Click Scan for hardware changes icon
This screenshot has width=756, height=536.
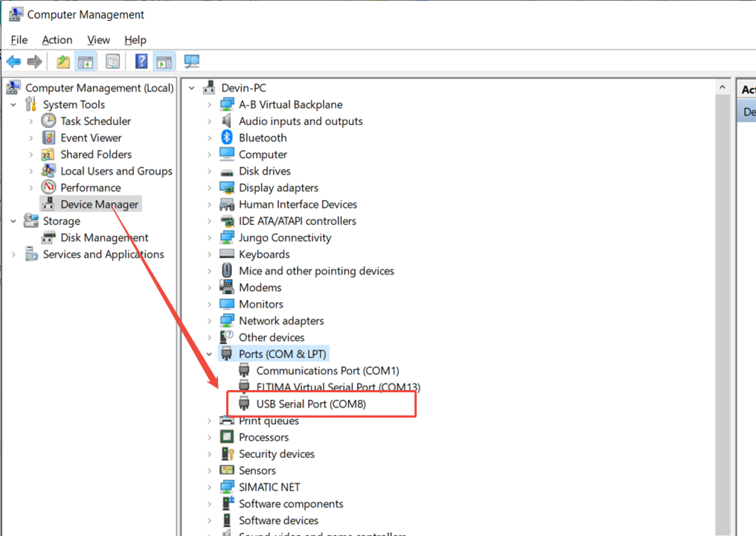(192, 62)
